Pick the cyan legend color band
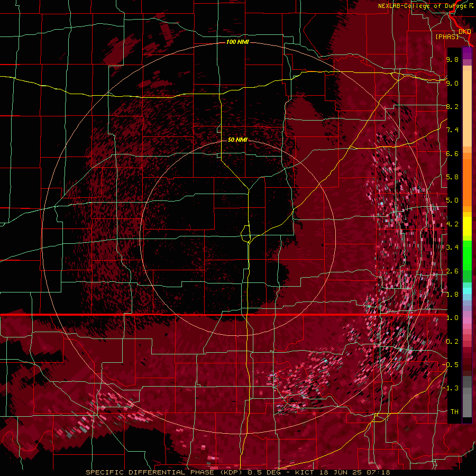 [x=467, y=291]
